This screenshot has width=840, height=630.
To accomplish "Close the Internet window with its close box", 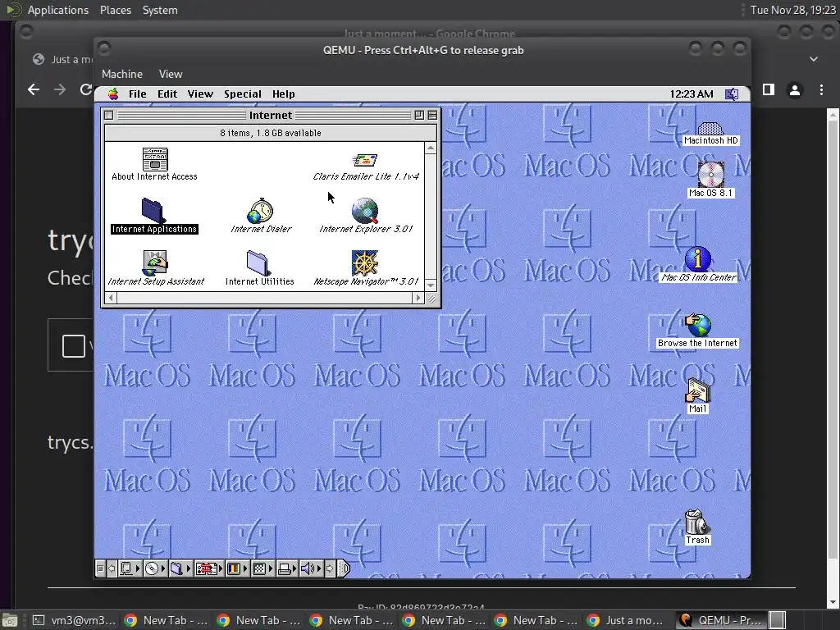I will click(109, 115).
